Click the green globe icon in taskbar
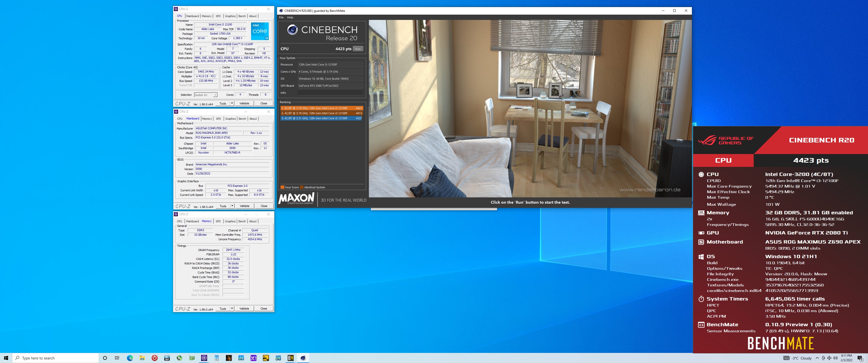 (x=179, y=358)
